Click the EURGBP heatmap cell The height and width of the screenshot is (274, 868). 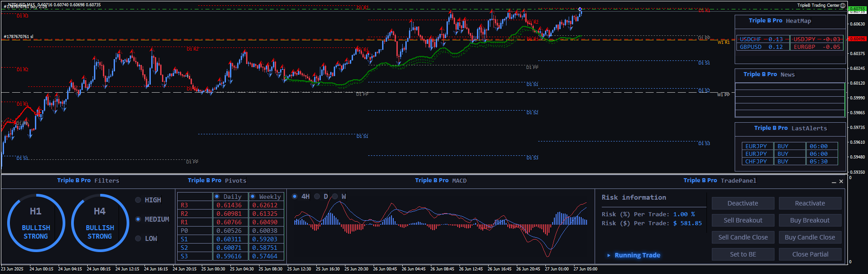817,47
